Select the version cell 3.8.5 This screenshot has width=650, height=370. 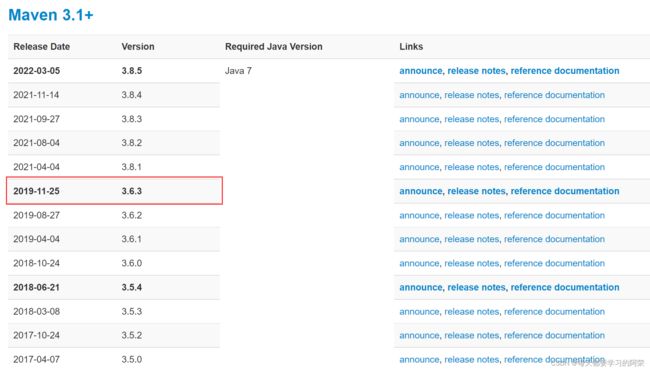[x=132, y=71]
